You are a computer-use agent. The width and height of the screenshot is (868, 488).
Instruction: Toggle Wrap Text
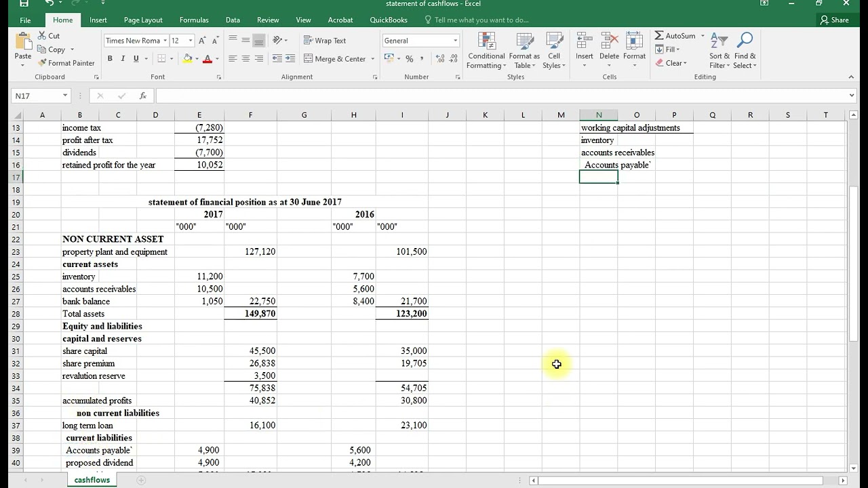pyautogui.click(x=325, y=41)
